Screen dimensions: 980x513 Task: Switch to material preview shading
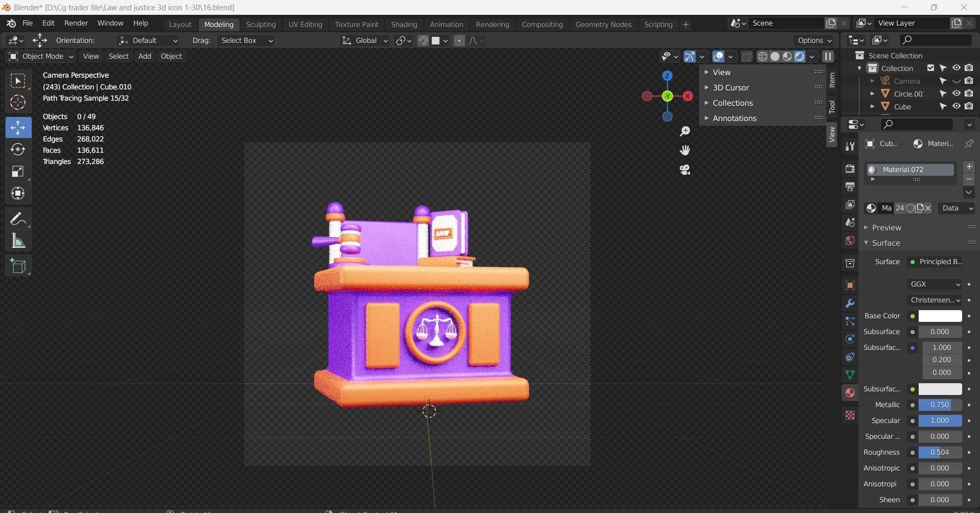coord(787,57)
